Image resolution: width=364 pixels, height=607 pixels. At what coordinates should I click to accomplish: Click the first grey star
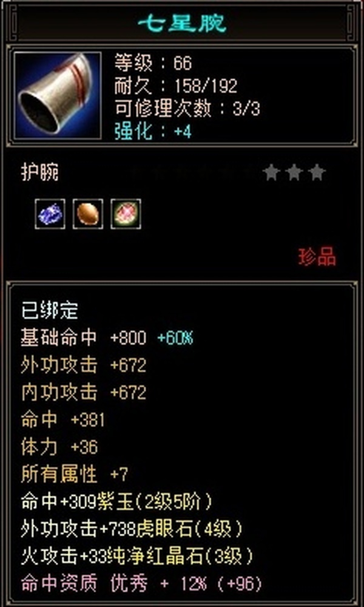coord(272,172)
